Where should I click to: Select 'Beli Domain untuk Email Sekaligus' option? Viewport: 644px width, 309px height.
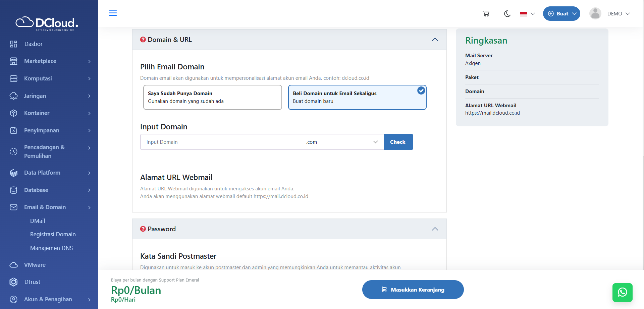tap(357, 97)
